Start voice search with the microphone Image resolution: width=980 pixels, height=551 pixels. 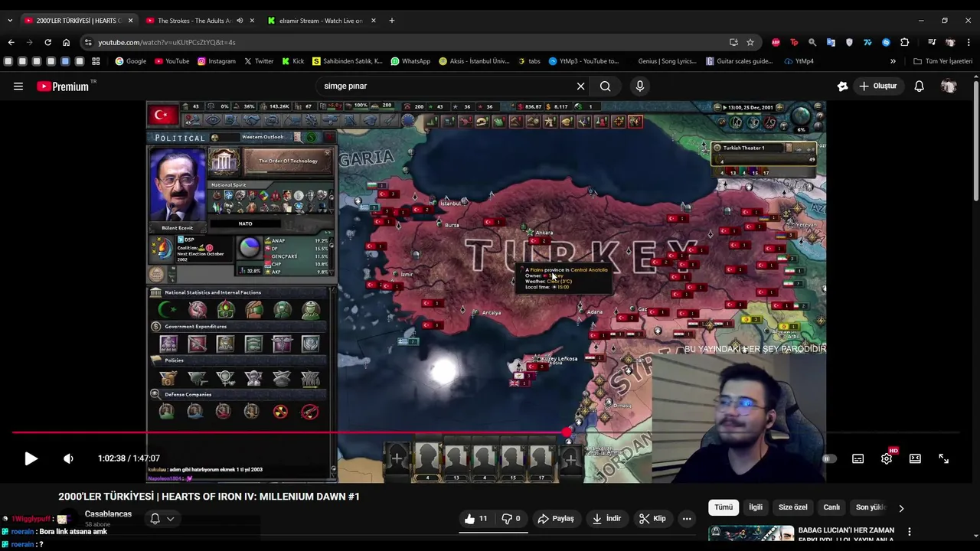[x=640, y=86]
